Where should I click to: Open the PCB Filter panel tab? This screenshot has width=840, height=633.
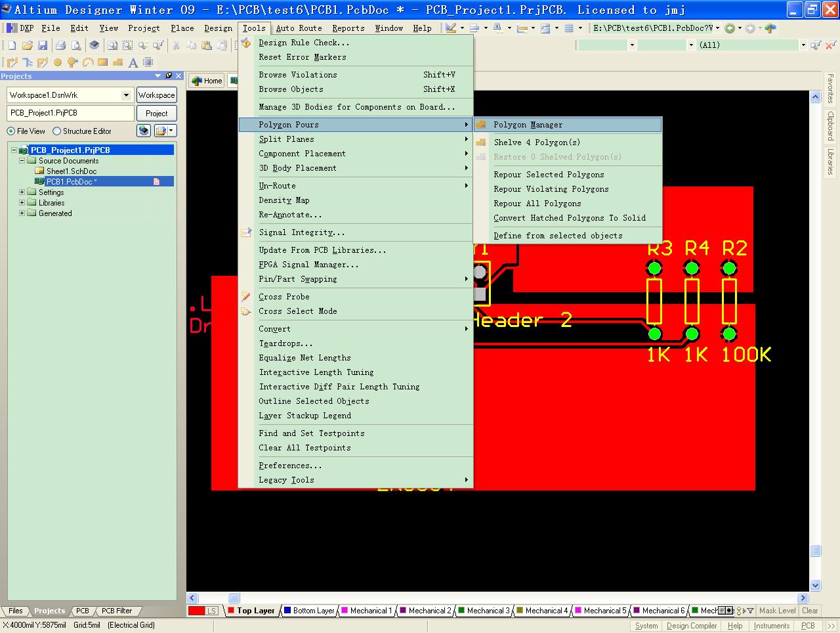coord(117,611)
